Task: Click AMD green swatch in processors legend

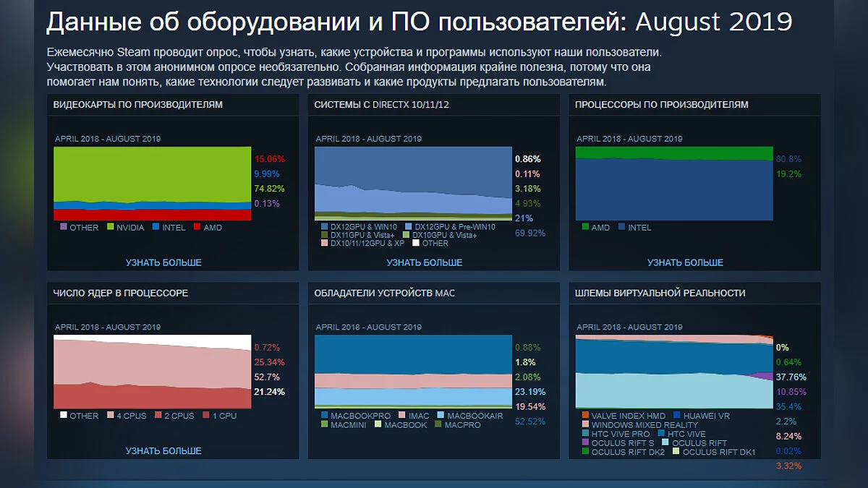Action: pos(585,227)
